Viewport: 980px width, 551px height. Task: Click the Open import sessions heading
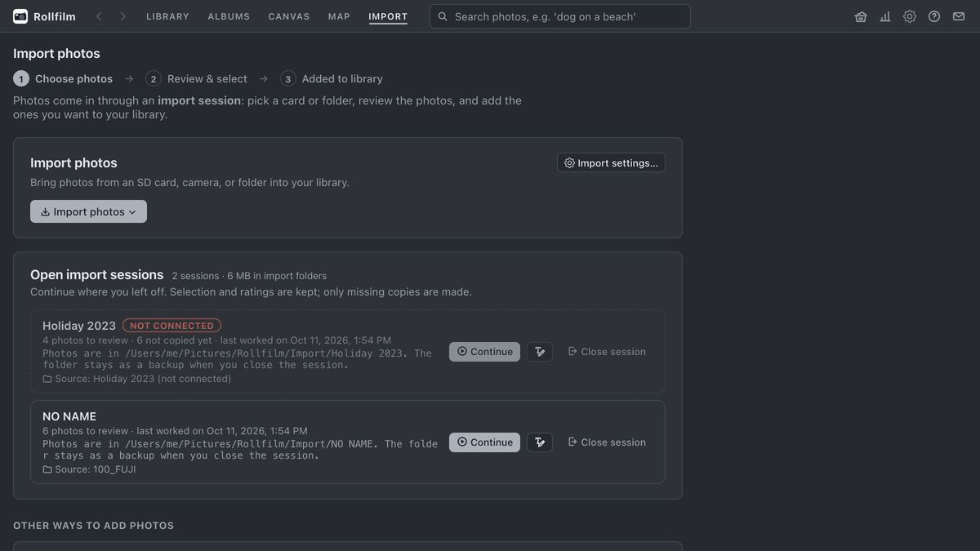pos(97,275)
